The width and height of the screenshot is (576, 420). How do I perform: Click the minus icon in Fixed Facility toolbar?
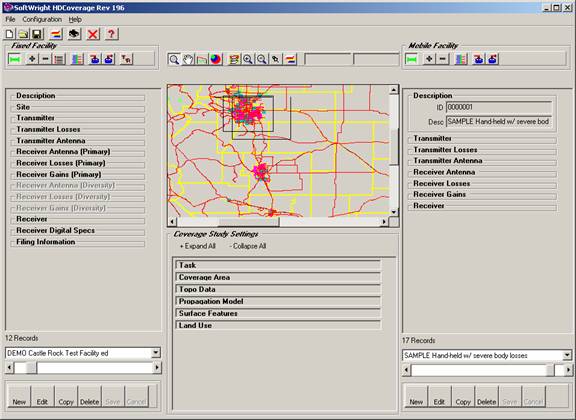45,59
